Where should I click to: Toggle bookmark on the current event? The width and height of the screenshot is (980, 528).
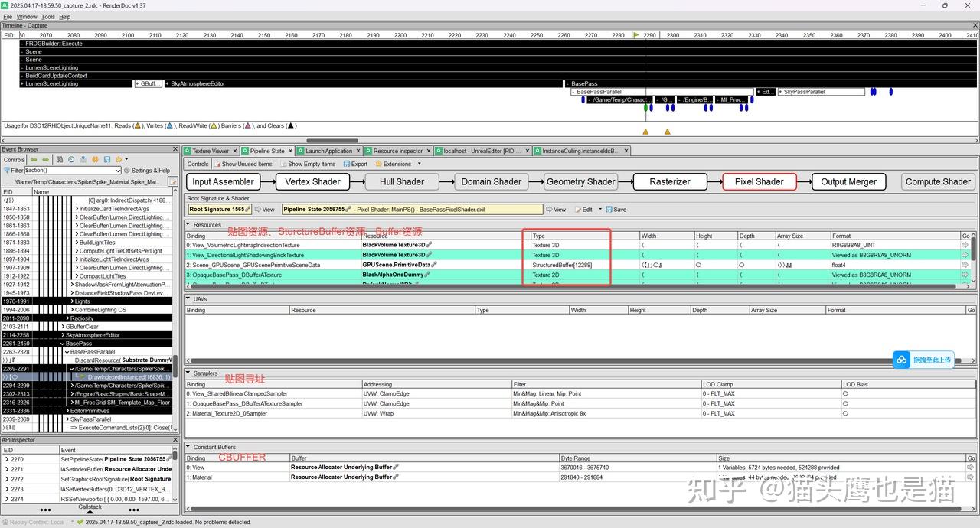coord(83,159)
